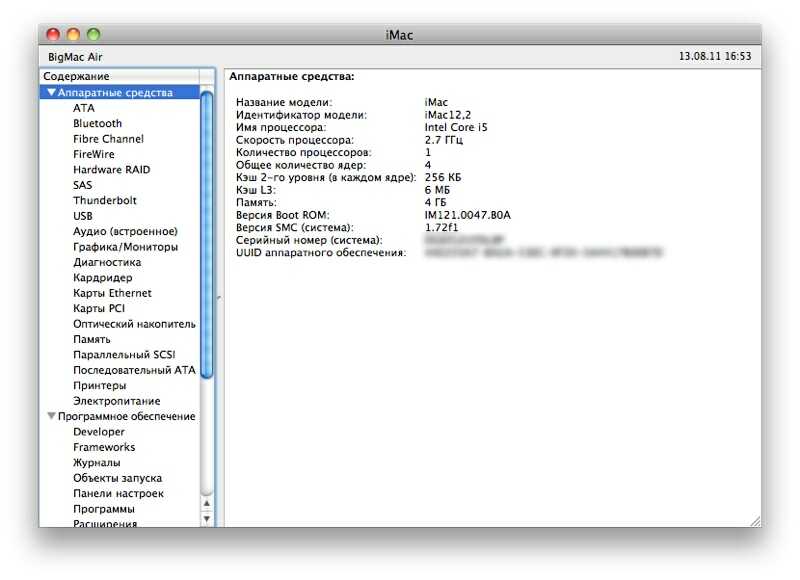This screenshot has width=800, height=580.
Task: Open FireWire hardware details
Action: point(93,155)
